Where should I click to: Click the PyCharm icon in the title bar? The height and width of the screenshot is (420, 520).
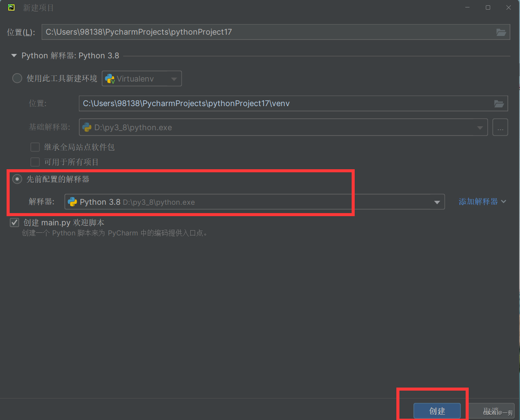click(11, 7)
